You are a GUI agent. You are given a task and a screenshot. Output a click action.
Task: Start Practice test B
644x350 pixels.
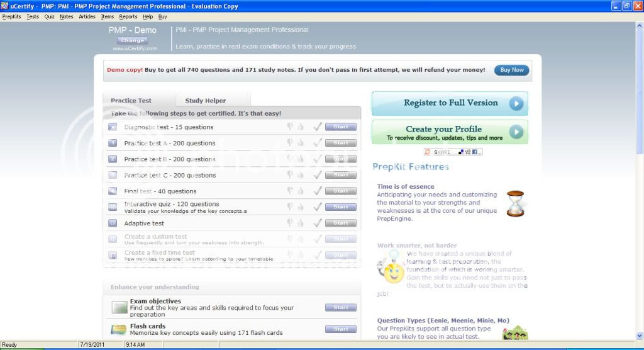point(340,159)
